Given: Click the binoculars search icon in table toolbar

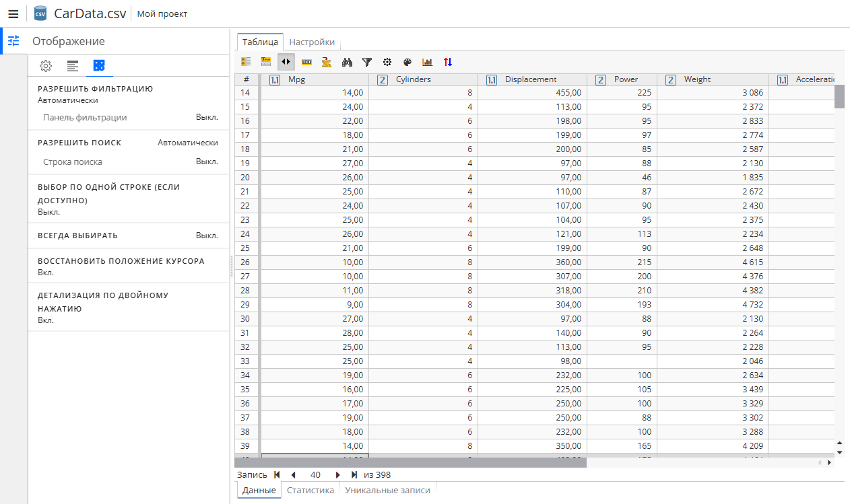Looking at the screenshot, I should tap(347, 62).
